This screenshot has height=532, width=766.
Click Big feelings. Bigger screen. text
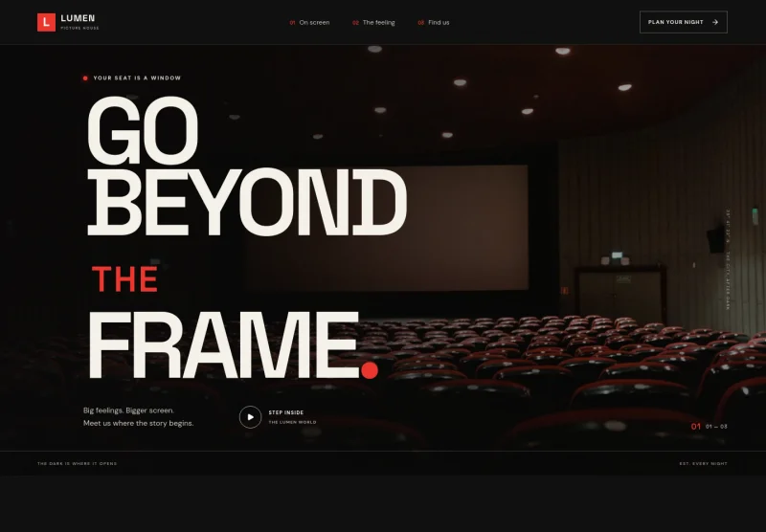pos(128,410)
